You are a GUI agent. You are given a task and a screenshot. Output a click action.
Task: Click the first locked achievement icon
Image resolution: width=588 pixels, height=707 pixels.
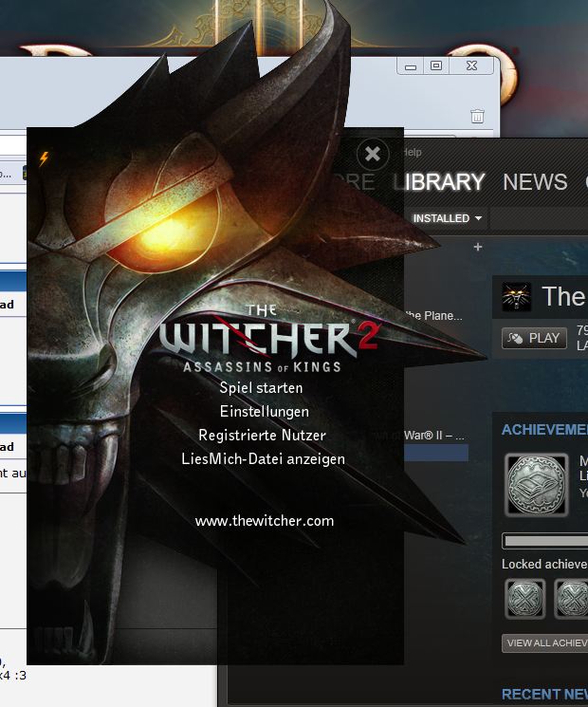pos(524,599)
